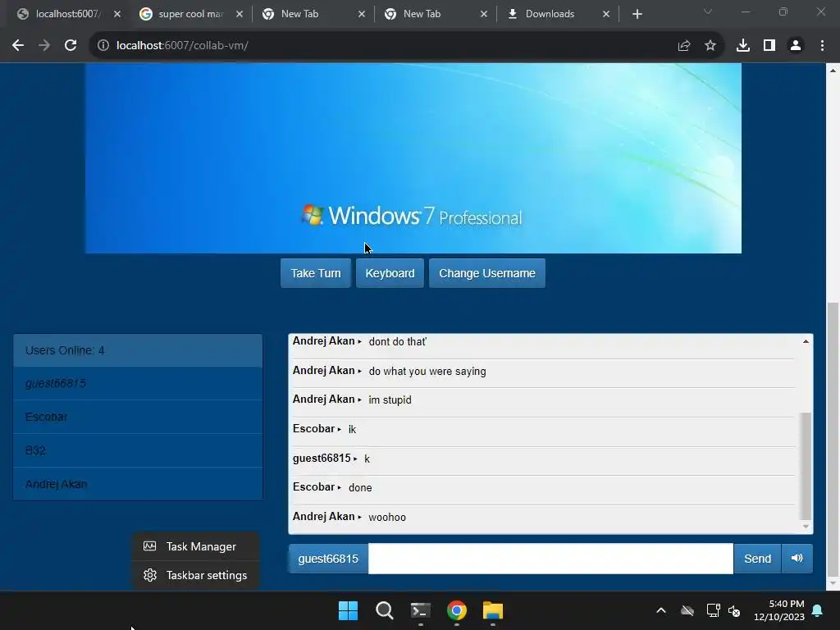Open the on-screen Keyboard button
Screen dimensions: 840x630
tap(390, 273)
